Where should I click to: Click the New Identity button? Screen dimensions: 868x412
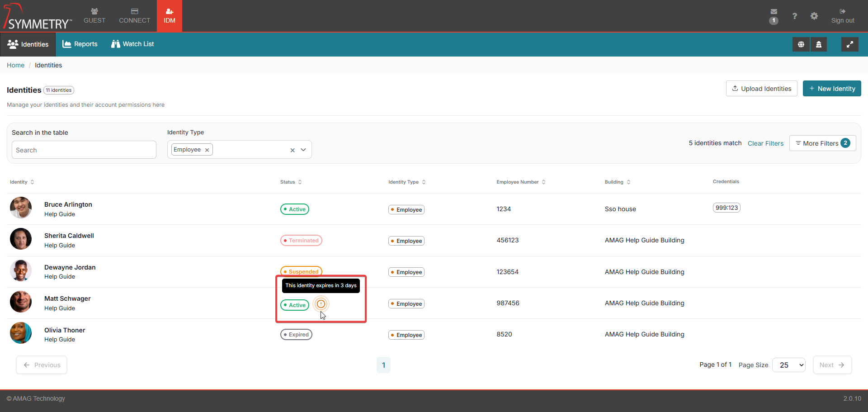click(831, 89)
